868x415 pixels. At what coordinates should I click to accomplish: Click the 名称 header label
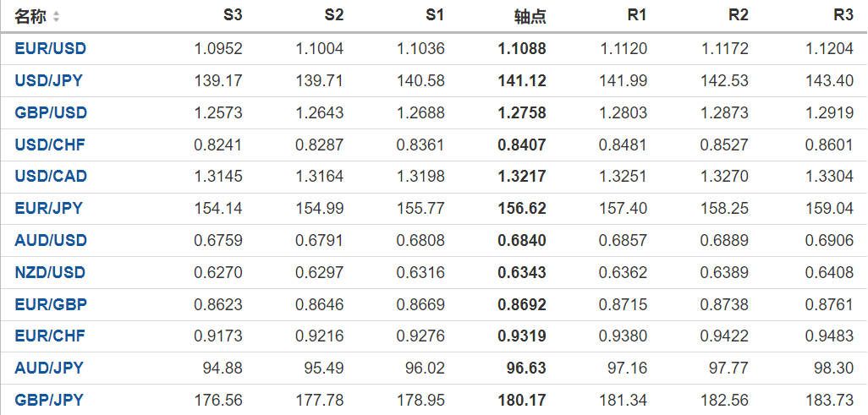(x=30, y=17)
